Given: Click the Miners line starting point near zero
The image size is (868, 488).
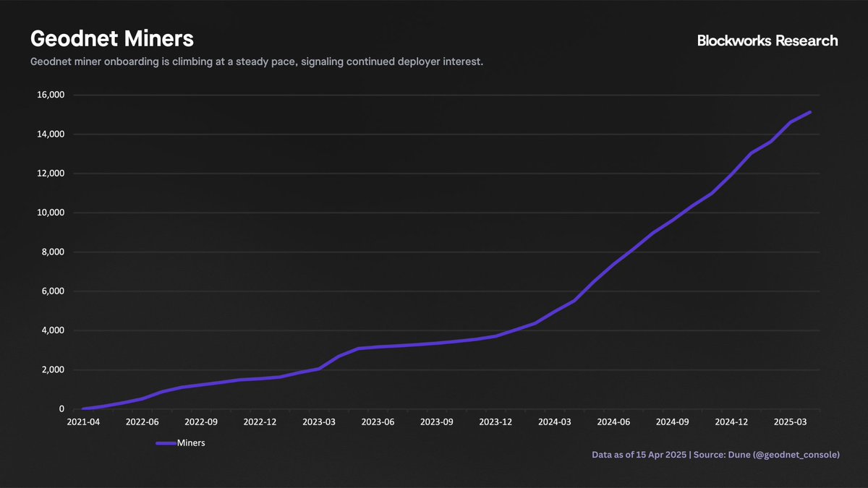Looking at the screenshot, I should (x=84, y=408).
